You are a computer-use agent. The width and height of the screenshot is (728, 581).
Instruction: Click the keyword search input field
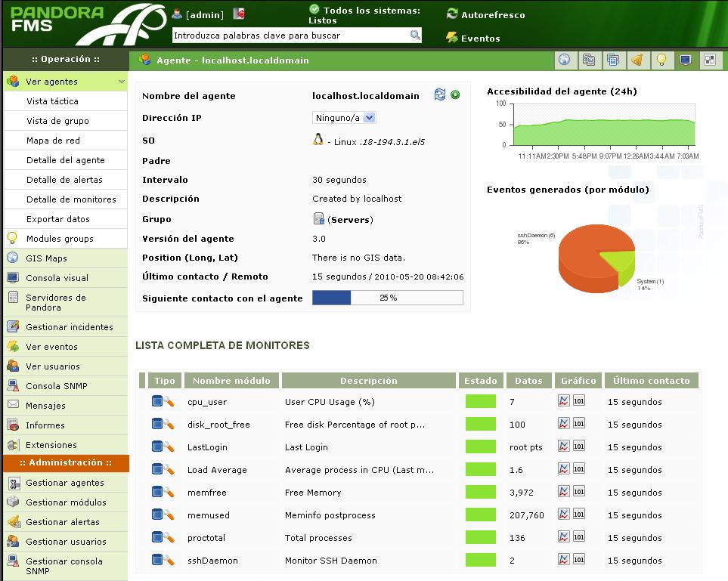coord(290,36)
